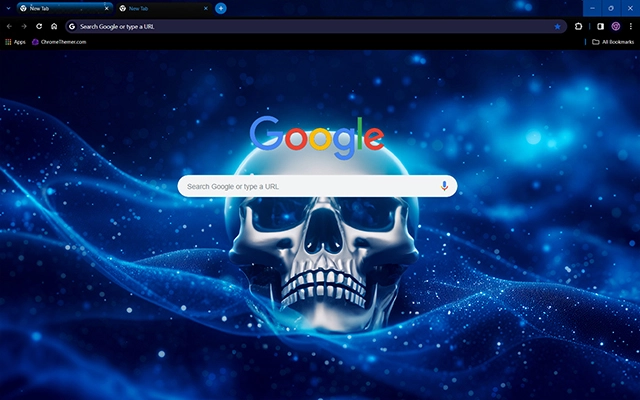
Task: Bookmark this tab with the star icon
Action: (557, 27)
